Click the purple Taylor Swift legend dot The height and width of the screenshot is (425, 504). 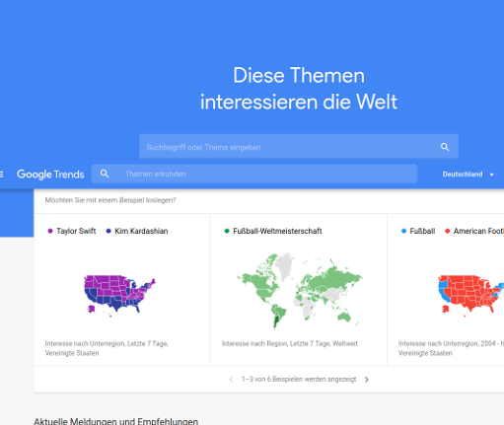(50, 231)
